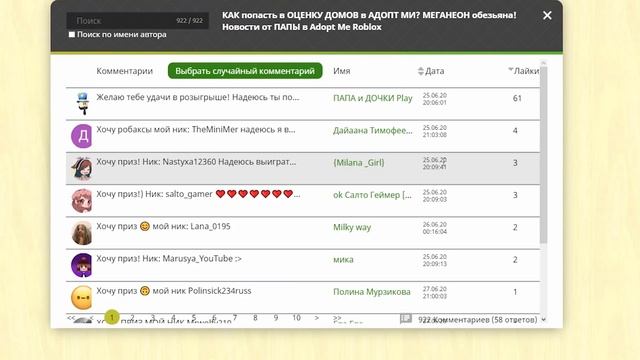Screen dimensions: 640x360
Task: Click the comment list vertical scrollbar
Action: click(x=543, y=155)
